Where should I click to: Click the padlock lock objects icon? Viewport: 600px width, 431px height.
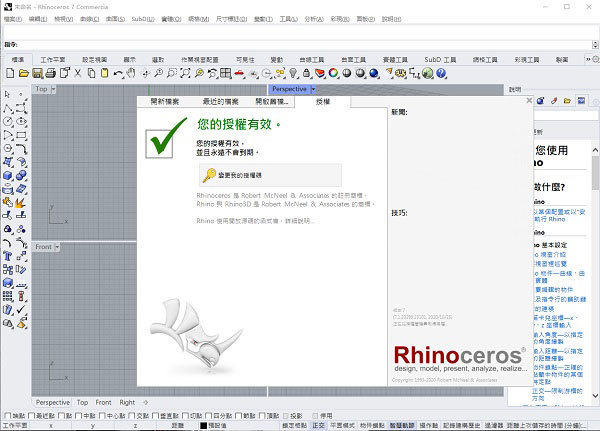pyautogui.click(x=306, y=73)
